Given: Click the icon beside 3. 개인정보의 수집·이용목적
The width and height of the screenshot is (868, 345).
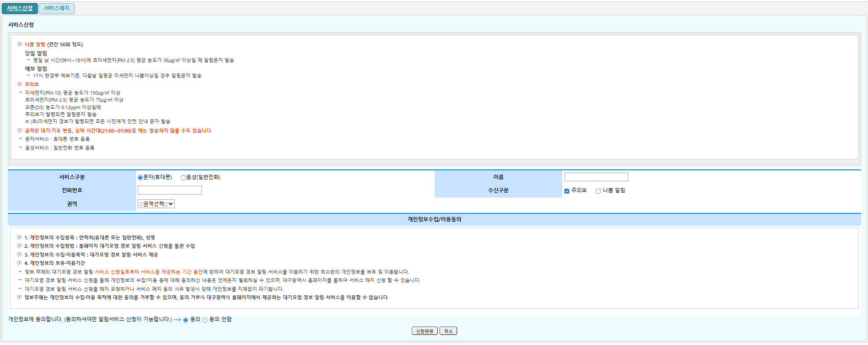Looking at the screenshot, I should point(19,254).
